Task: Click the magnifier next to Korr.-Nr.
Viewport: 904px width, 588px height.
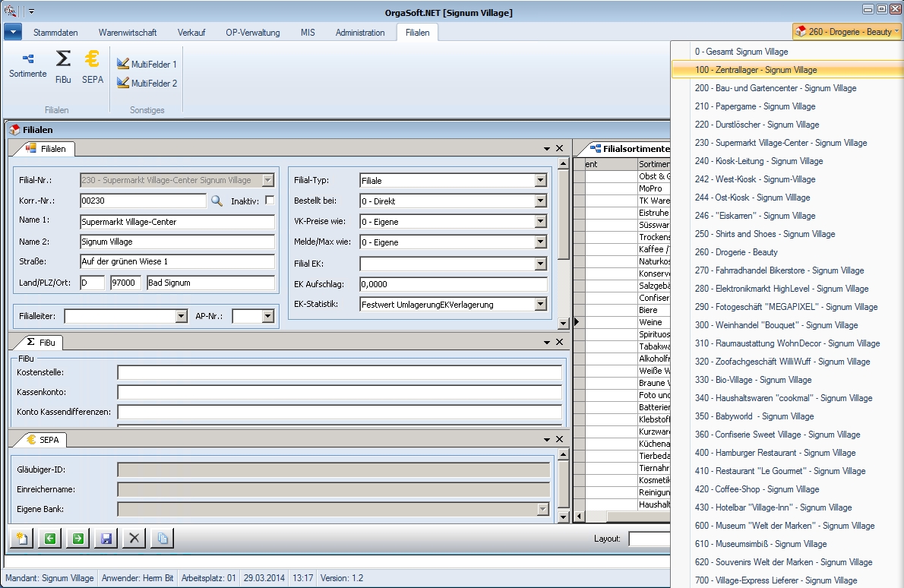Action: pos(217,201)
